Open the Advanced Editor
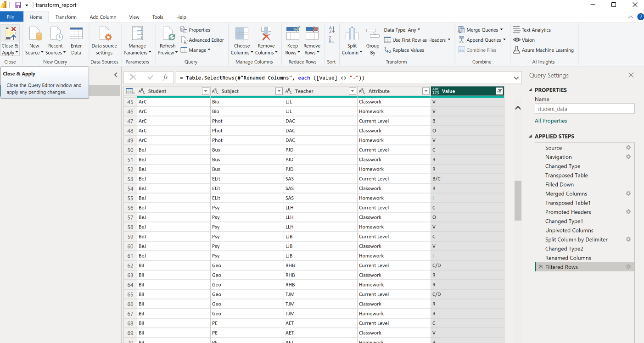644x343 pixels. (x=202, y=40)
